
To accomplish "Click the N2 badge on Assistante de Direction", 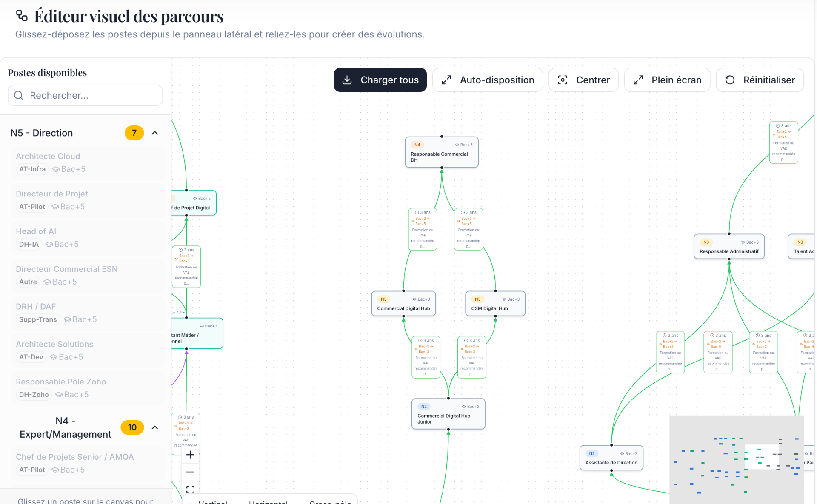I will 592,454.
